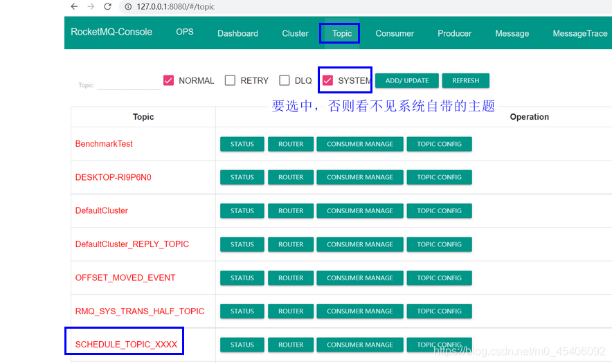Viewport: 612px width, 364px height.
Task: Click TOPIC CONFIG for OFFSET_MOVED_EVENT
Action: 439,277
